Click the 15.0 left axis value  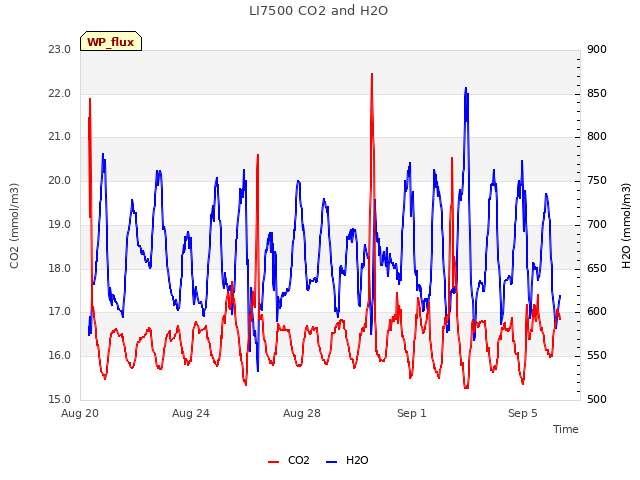60,399
